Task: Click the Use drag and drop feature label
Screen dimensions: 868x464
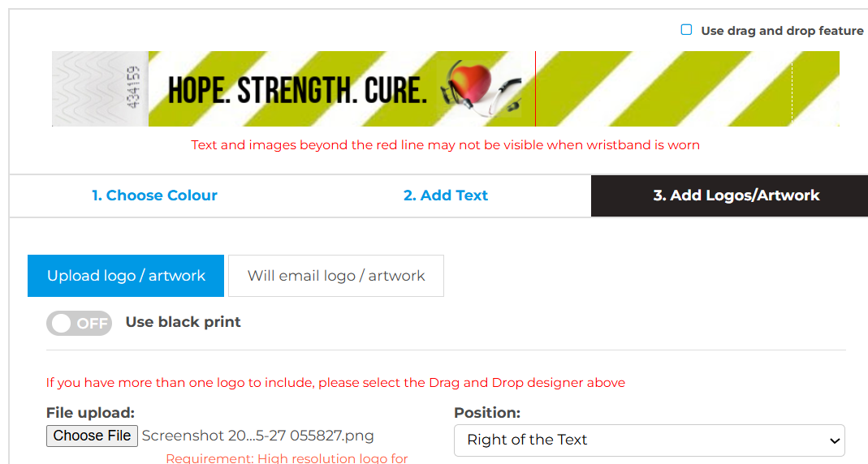Action: point(782,31)
